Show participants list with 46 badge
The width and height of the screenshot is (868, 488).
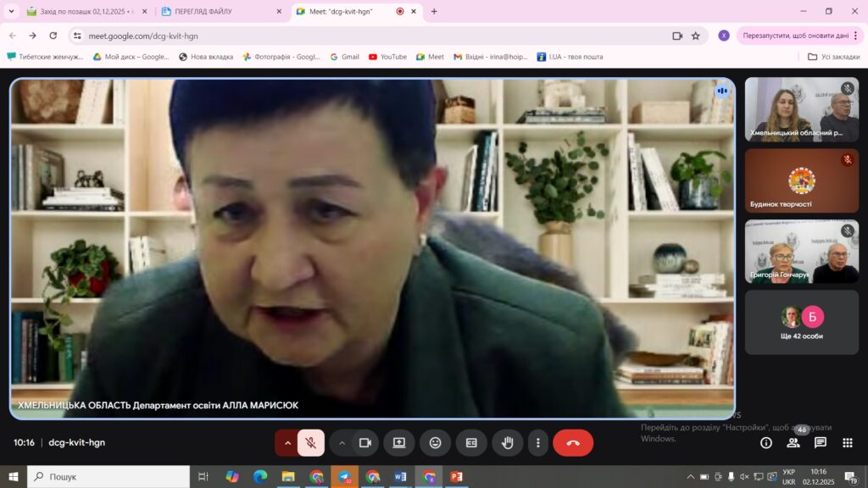(x=793, y=442)
